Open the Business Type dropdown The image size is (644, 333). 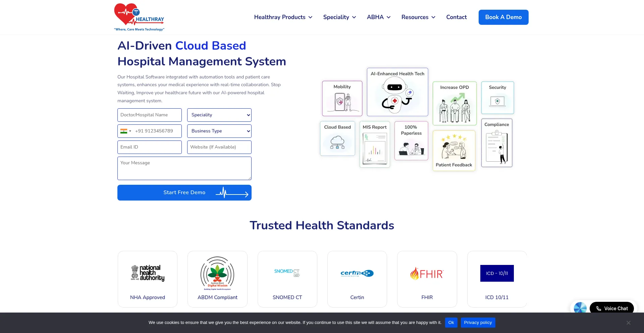tap(219, 131)
